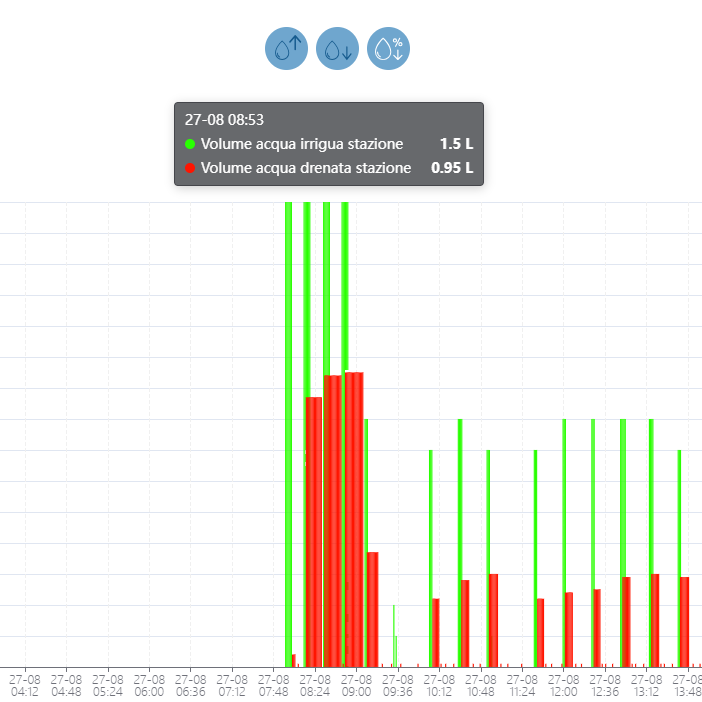
Task: Click 'Volume acqua drenata stazione' tooltip label
Action: [305, 168]
